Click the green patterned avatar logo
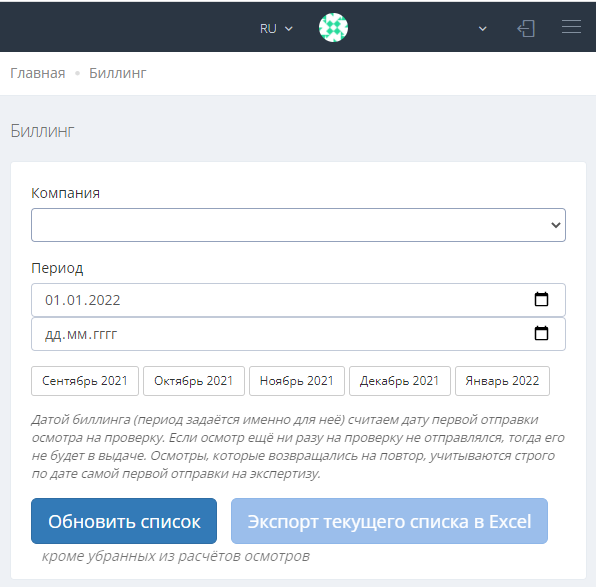 click(333, 28)
